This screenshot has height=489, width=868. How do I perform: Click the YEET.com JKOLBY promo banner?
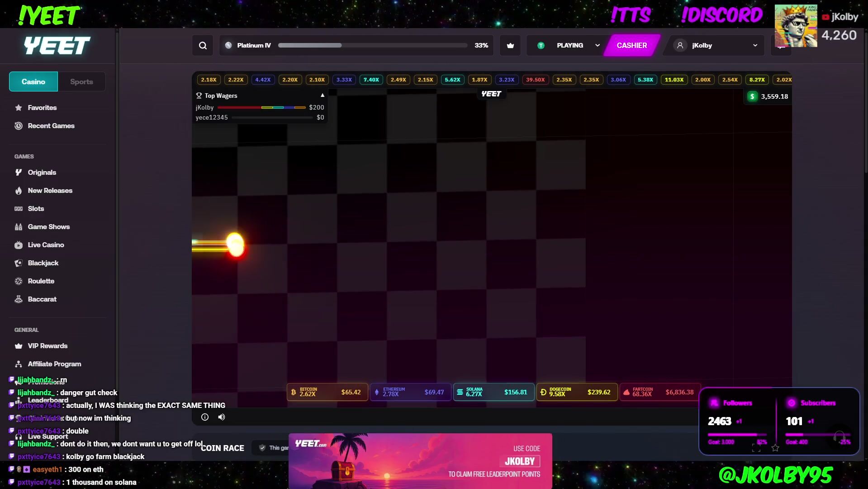tap(420, 461)
